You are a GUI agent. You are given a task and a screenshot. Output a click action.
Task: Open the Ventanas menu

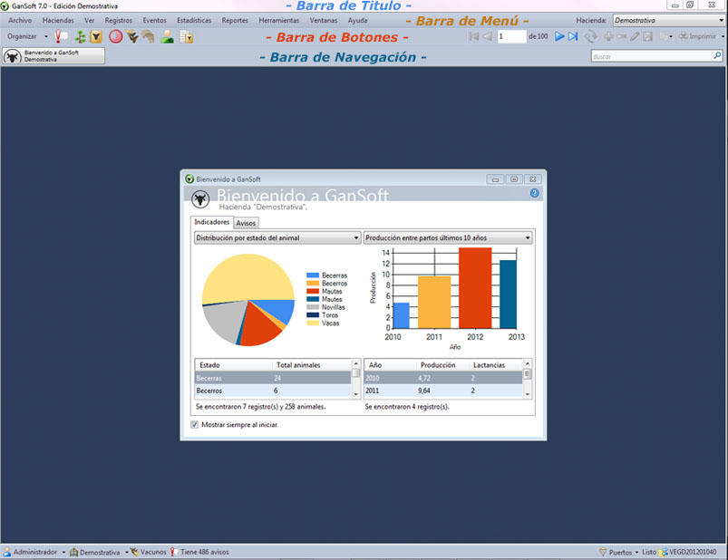[x=324, y=21]
